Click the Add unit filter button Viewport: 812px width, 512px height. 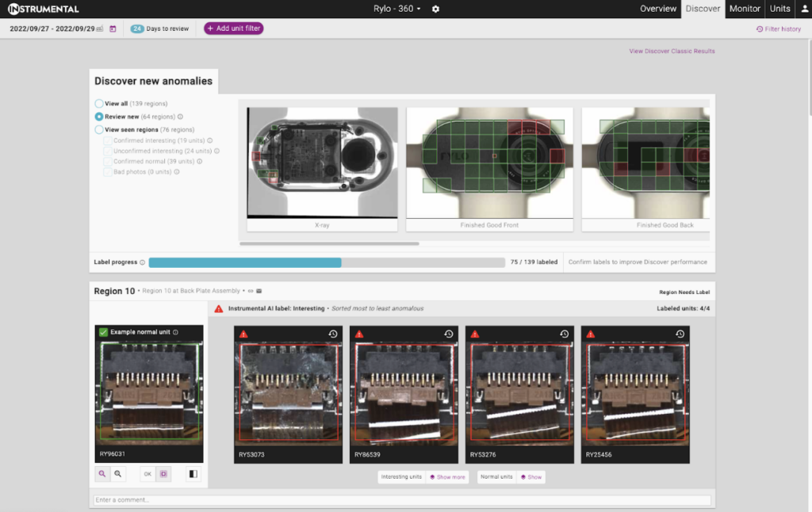(233, 29)
